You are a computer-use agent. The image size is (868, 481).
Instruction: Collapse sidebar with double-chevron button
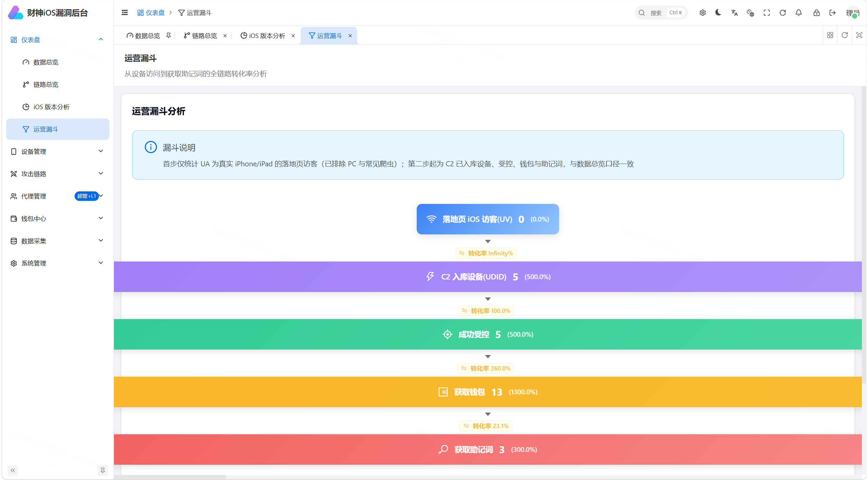13,470
